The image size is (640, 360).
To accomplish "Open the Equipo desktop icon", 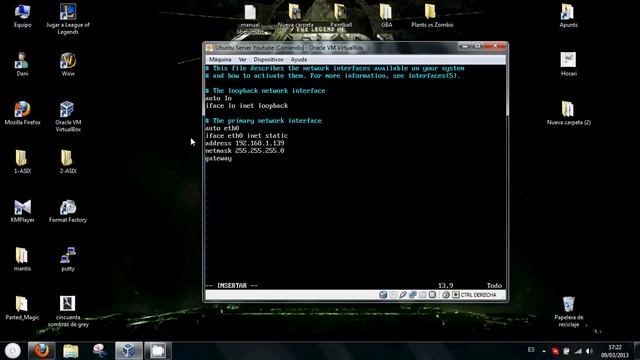I will pyautogui.click(x=22, y=16).
